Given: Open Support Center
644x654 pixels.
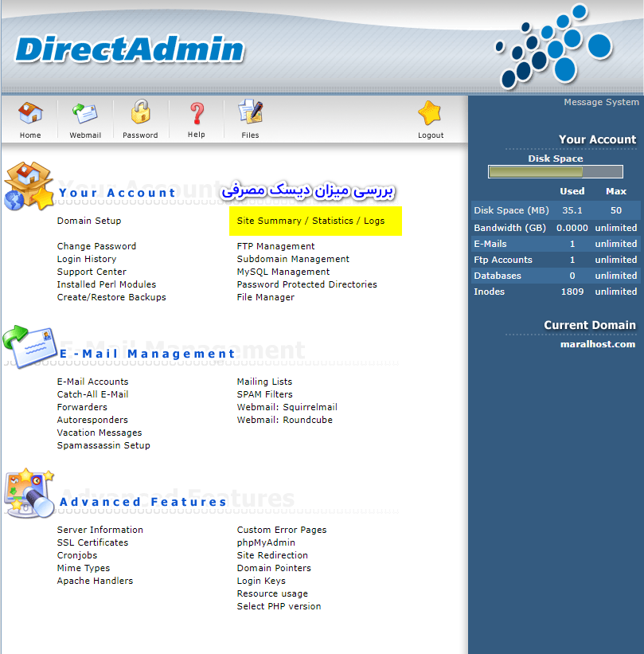Looking at the screenshot, I should (92, 272).
